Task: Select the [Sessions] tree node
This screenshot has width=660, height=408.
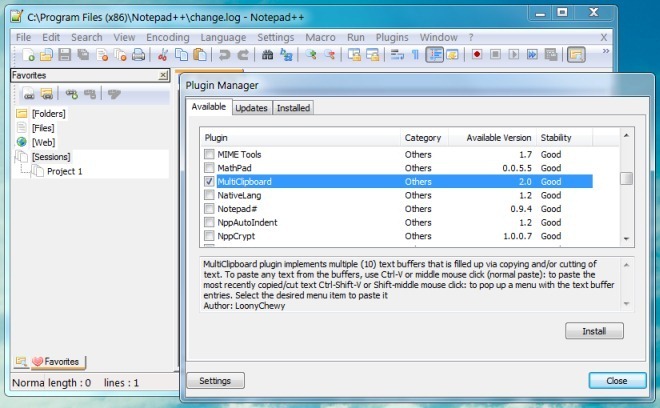Action: click(x=51, y=157)
